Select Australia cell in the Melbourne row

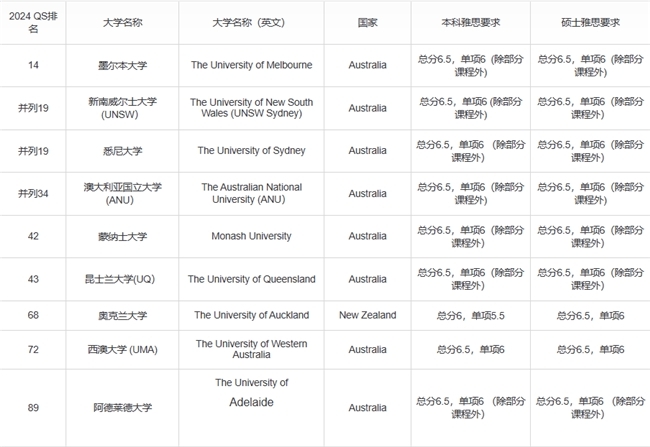tap(367, 66)
